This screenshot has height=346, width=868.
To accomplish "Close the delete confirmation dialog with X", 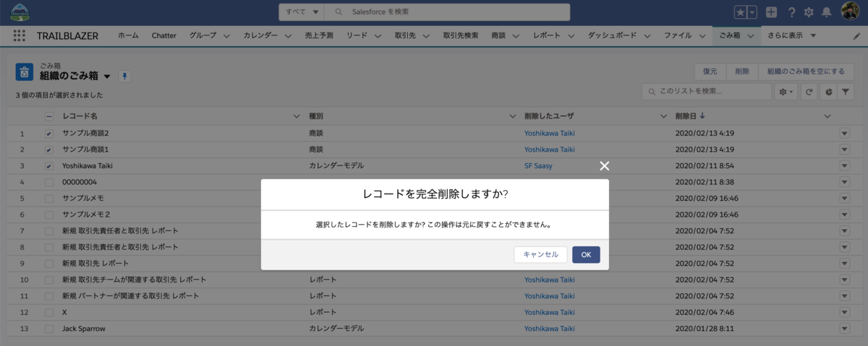I will click(x=605, y=165).
